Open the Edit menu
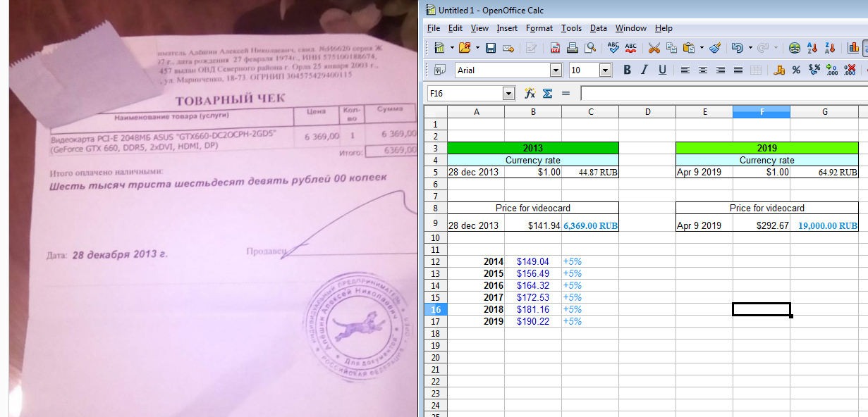 pos(456,28)
